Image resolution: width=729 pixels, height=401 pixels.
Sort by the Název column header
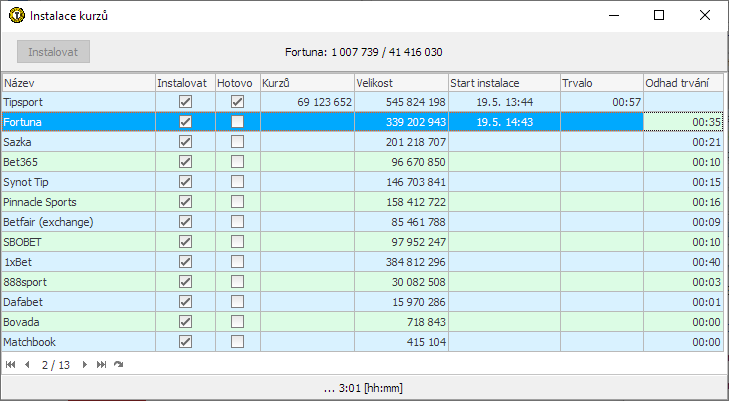click(x=79, y=83)
